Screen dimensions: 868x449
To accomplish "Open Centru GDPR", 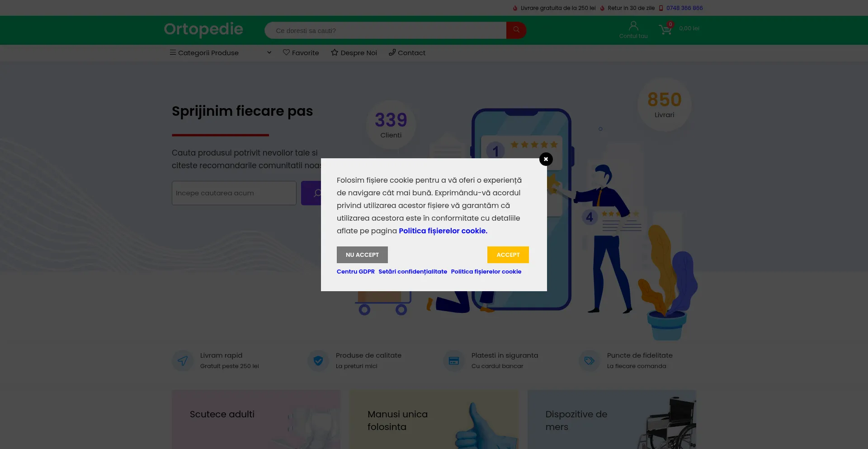I will click(x=355, y=271).
